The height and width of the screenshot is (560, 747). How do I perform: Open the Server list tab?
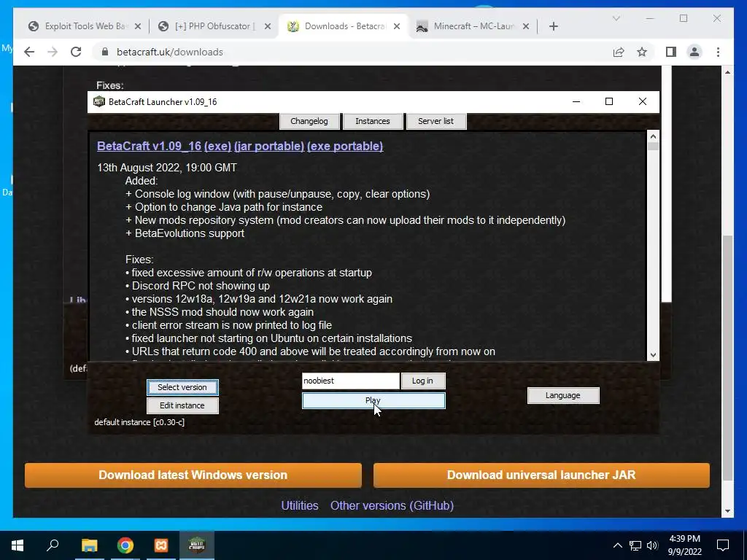[x=436, y=121]
